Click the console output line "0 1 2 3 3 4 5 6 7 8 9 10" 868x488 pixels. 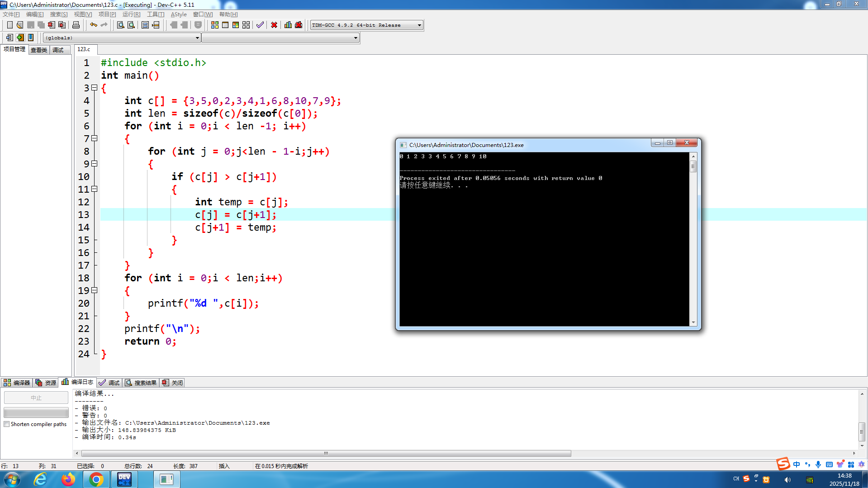click(x=443, y=156)
